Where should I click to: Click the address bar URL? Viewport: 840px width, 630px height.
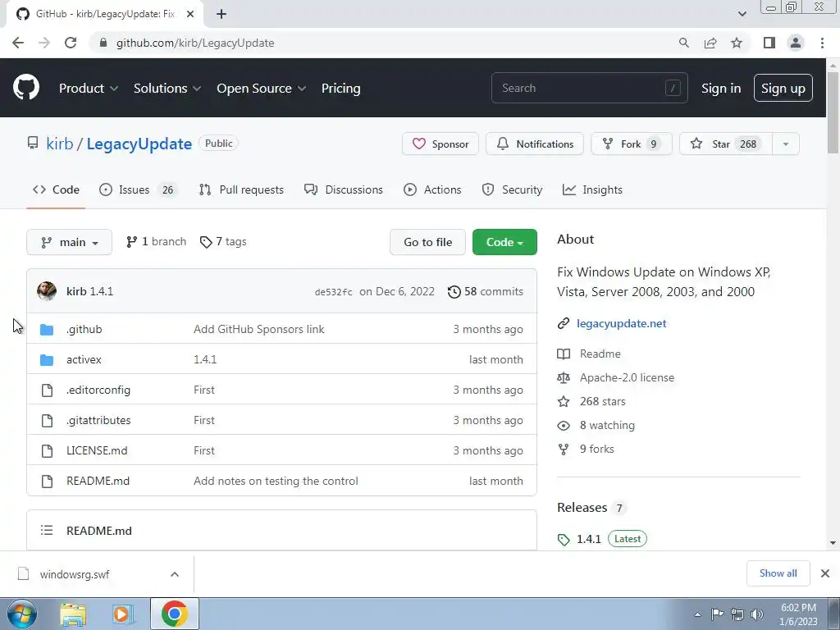195,43
